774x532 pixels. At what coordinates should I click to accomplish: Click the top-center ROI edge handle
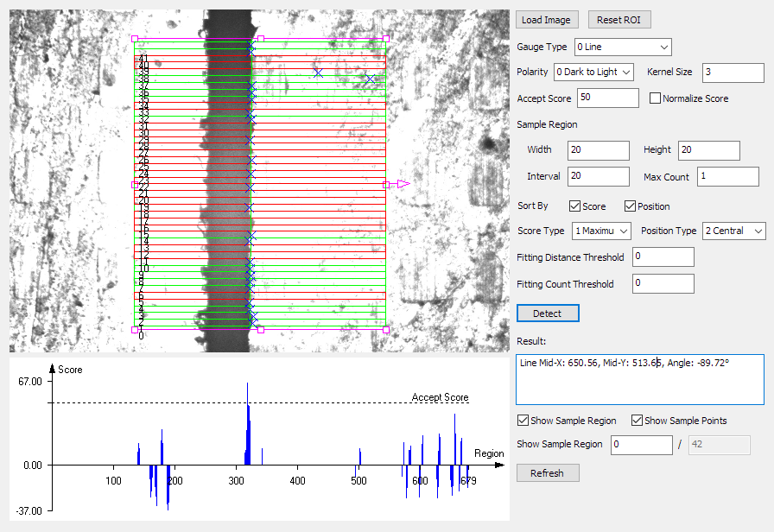(x=261, y=39)
